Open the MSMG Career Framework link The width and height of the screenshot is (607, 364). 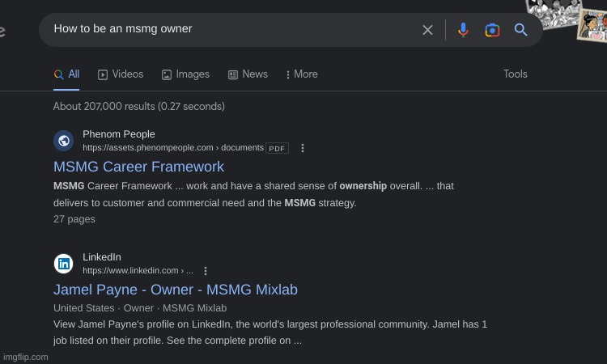pyautogui.click(x=138, y=167)
